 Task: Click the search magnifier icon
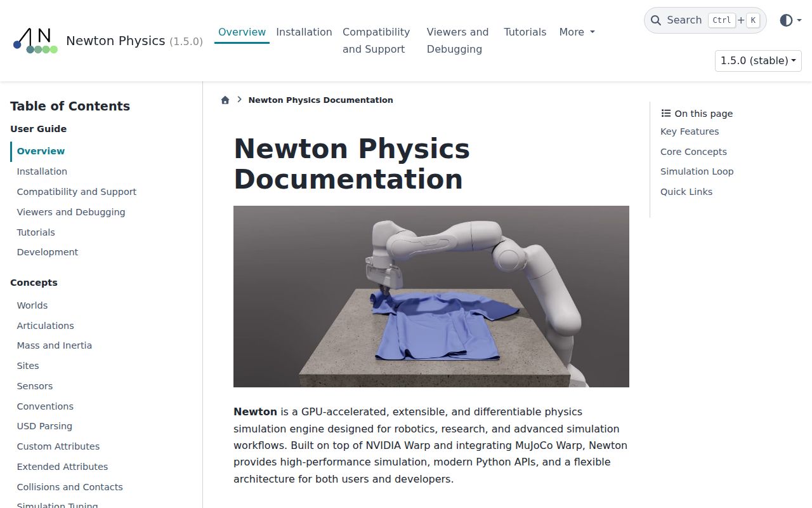pos(656,20)
